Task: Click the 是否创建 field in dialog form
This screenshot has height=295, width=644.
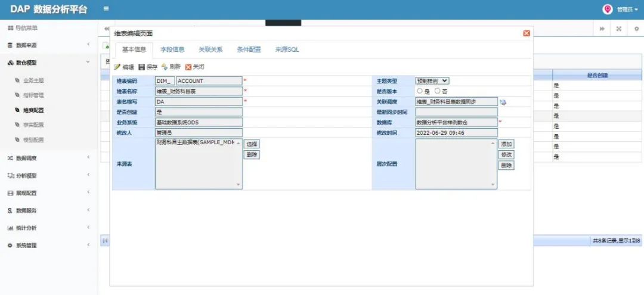Action: tap(199, 111)
